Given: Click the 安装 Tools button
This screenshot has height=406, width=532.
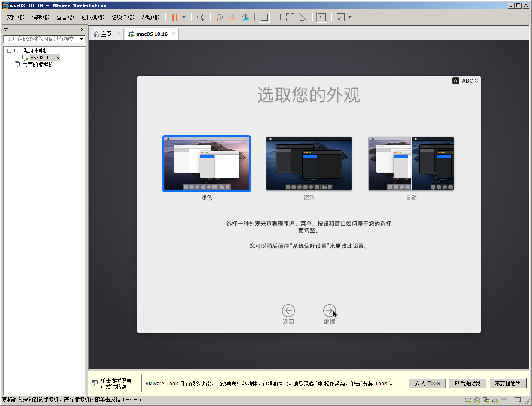Looking at the screenshot, I should 427,383.
